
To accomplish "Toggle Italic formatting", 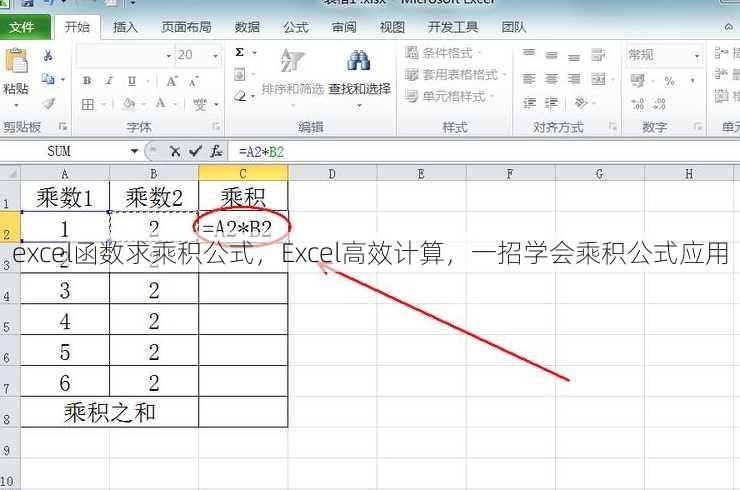I will 109,81.
